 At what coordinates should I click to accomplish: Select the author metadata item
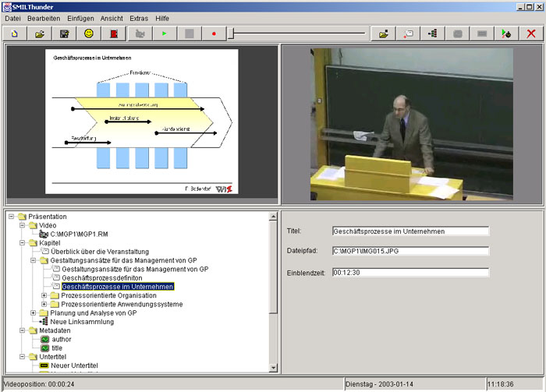click(64, 339)
